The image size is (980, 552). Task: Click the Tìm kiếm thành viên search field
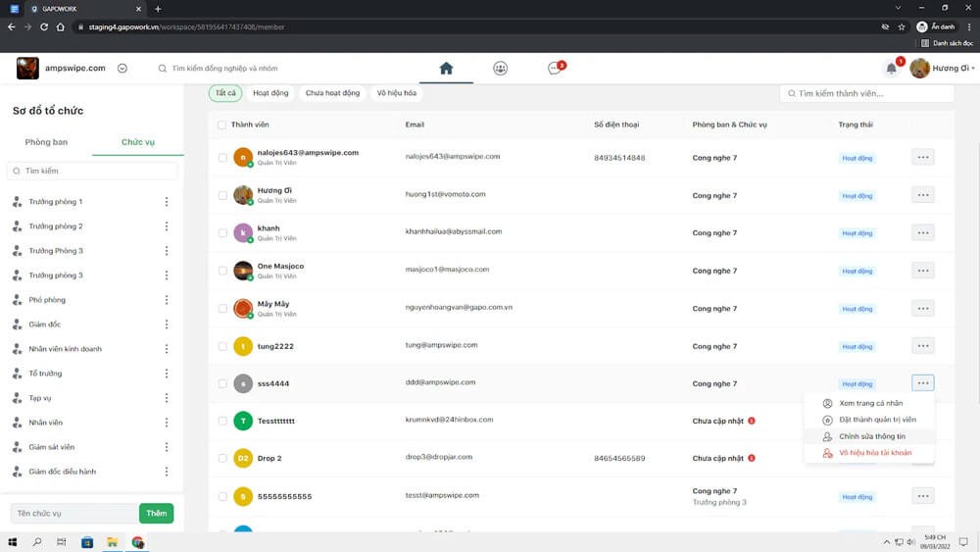(867, 93)
